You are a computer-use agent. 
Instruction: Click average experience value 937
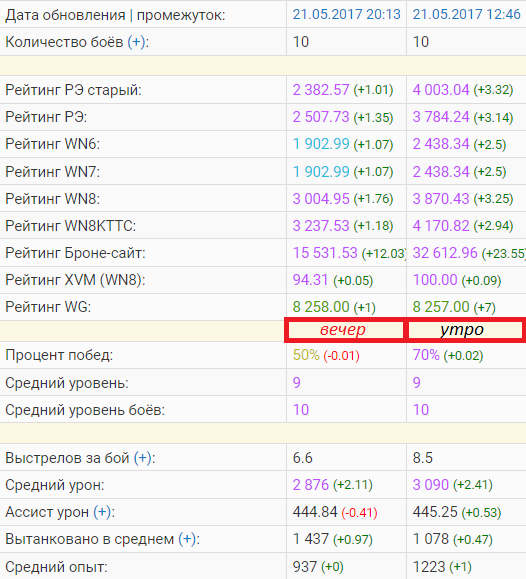click(x=305, y=566)
